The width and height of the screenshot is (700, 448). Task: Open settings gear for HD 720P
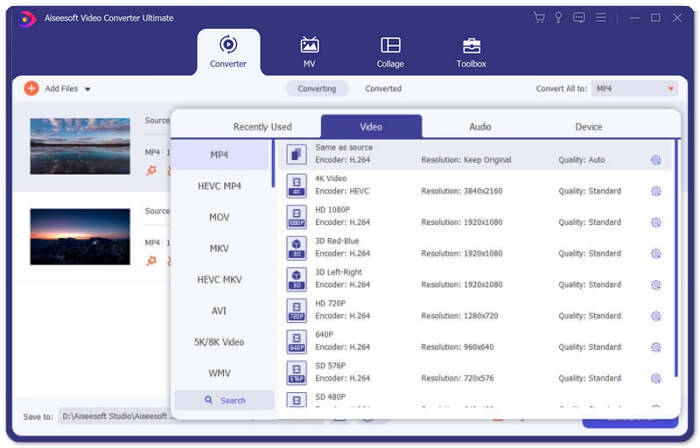[655, 316]
